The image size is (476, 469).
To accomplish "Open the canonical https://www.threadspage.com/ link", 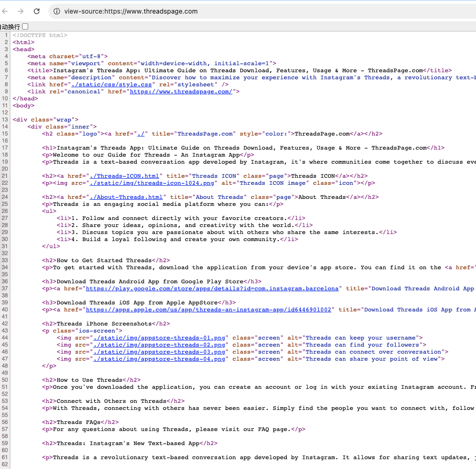I will pos(181,91).
